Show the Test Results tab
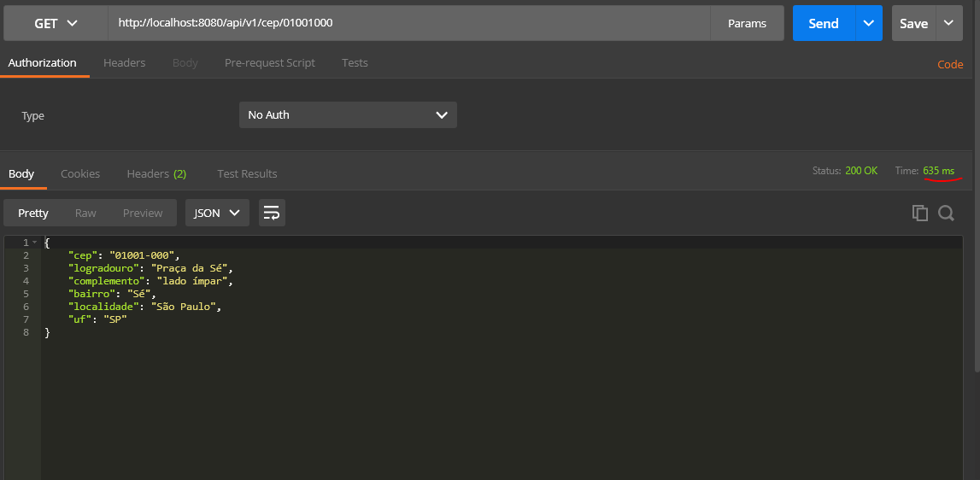This screenshot has width=980, height=480. pos(247,173)
